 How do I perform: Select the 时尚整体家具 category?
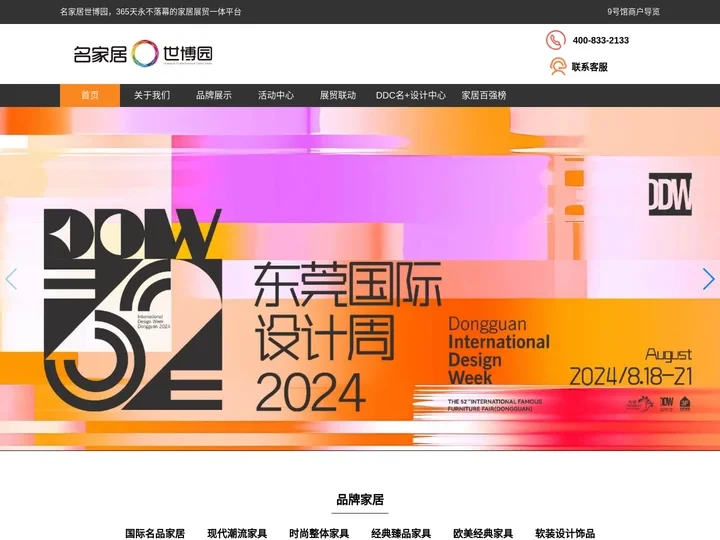click(319, 534)
